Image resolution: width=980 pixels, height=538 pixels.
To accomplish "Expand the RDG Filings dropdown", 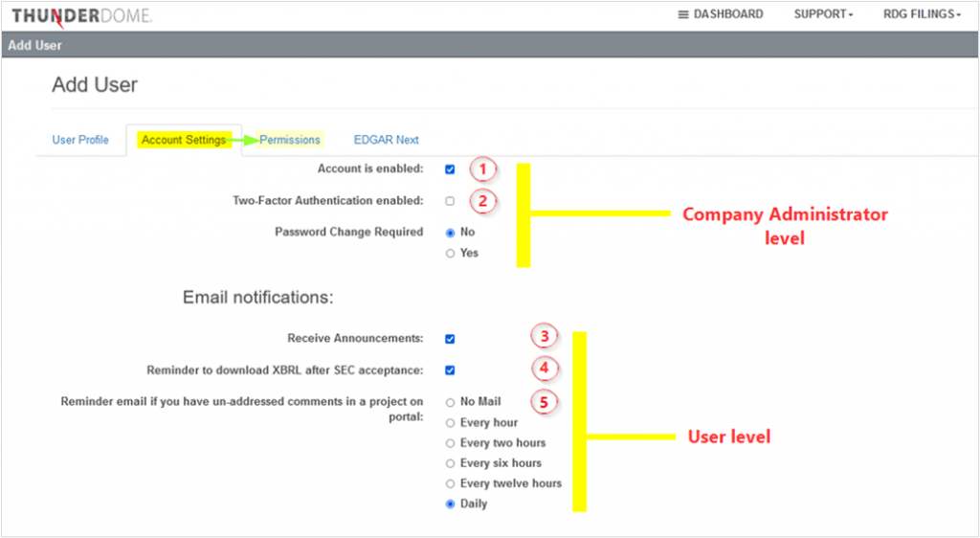I will (x=923, y=14).
